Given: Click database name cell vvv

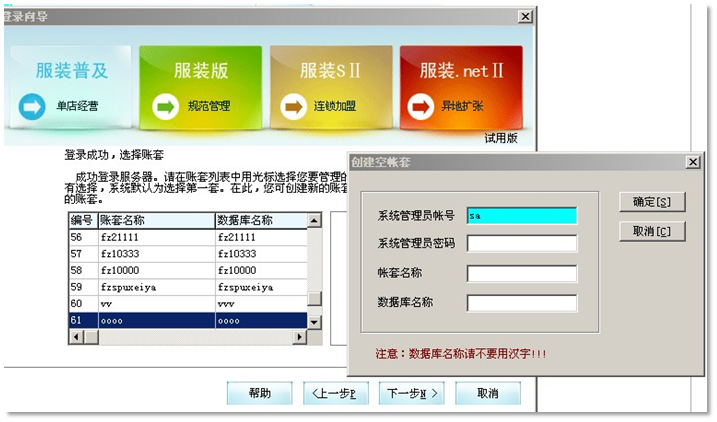Looking at the screenshot, I should [x=261, y=304].
